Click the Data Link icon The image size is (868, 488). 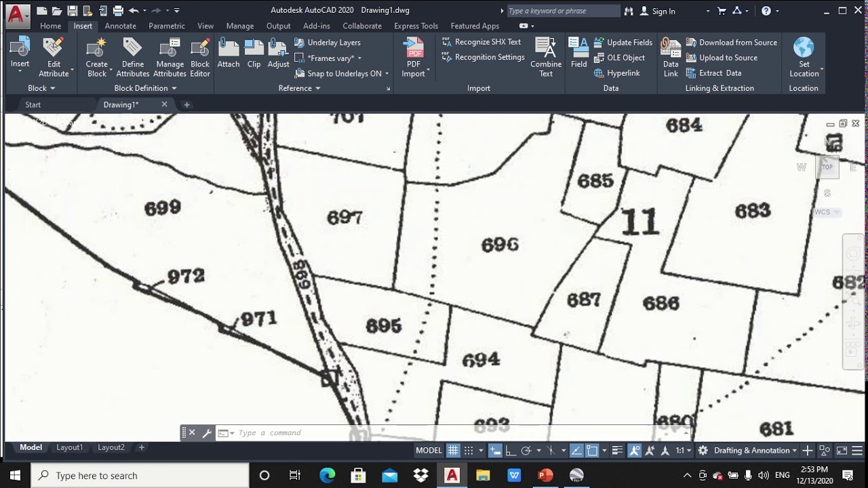(x=671, y=57)
